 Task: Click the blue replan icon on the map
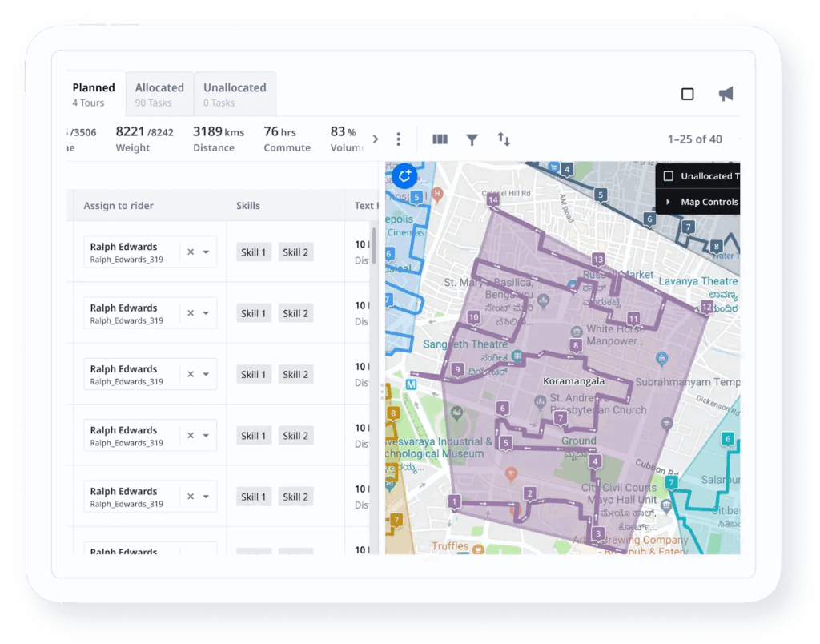[x=404, y=176]
